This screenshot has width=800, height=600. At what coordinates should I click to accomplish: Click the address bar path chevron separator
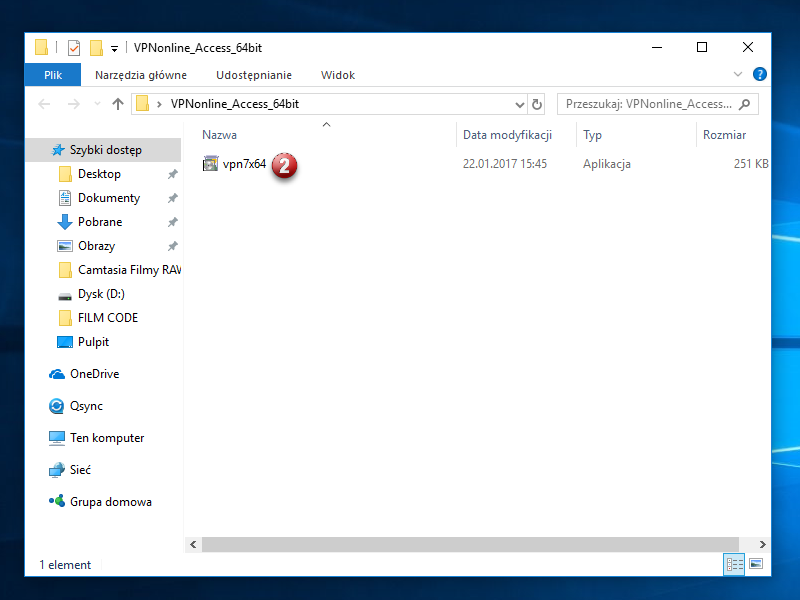pos(159,104)
